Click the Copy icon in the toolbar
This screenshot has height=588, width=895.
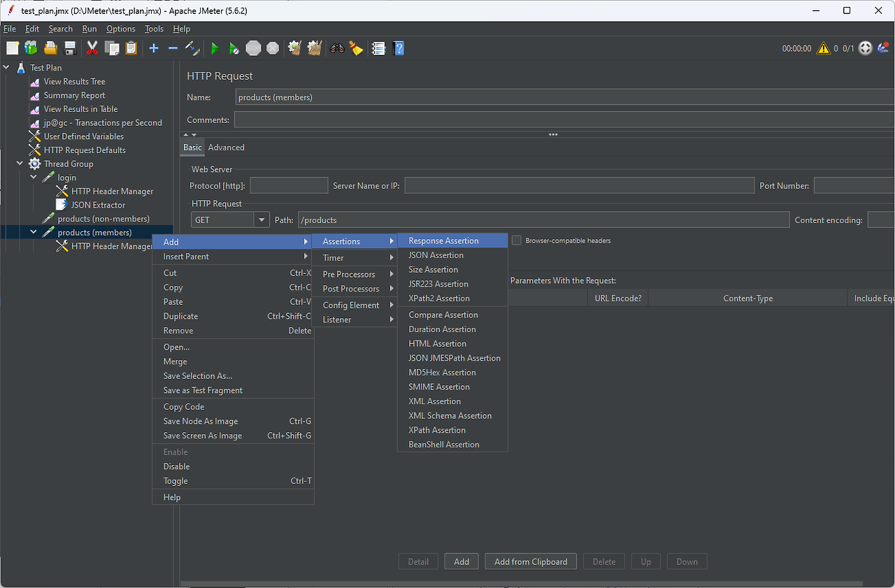coord(112,48)
